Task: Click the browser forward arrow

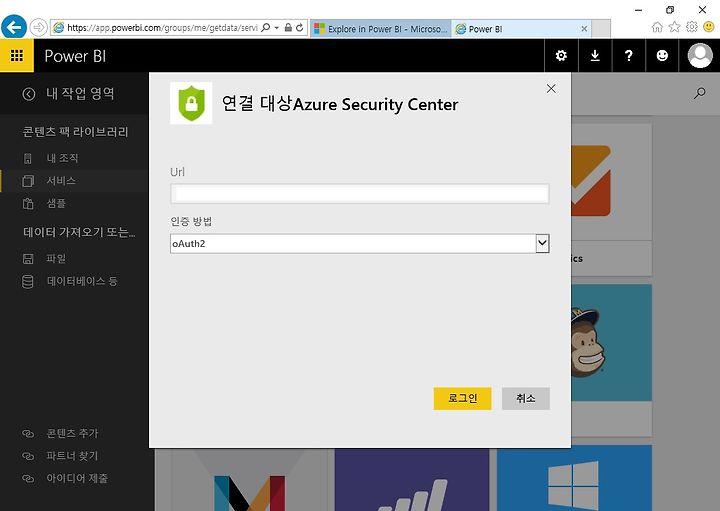Action: [x=39, y=28]
